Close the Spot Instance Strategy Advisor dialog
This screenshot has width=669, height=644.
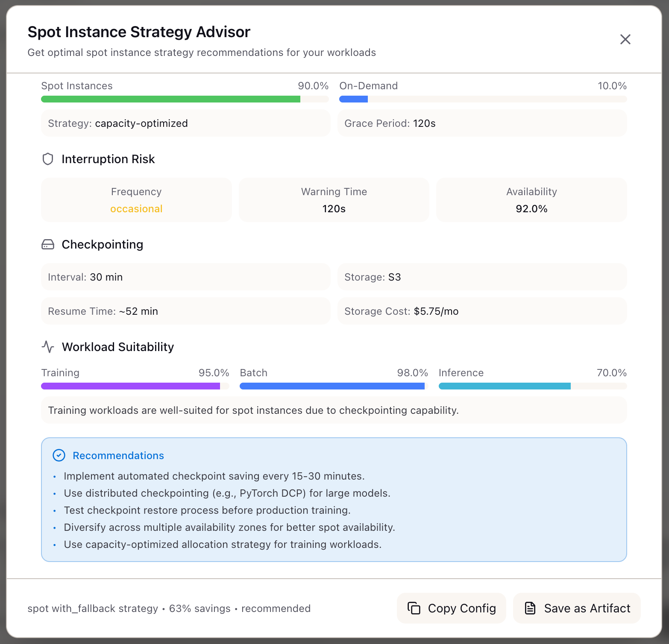(x=625, y=39)
